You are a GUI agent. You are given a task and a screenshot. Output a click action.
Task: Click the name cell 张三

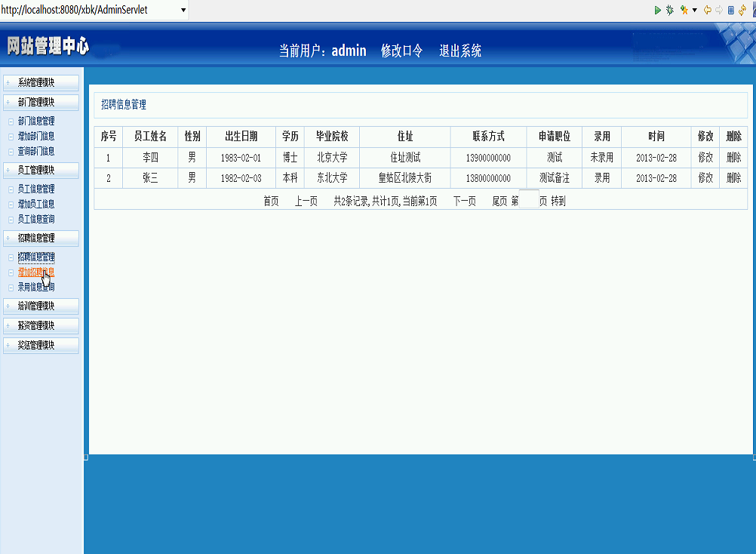click(x=150, y=178)
